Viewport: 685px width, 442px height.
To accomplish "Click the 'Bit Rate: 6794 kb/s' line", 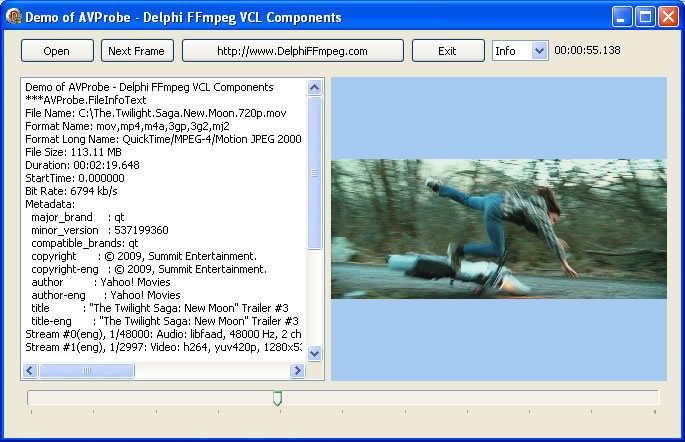I will coord(71,191).
